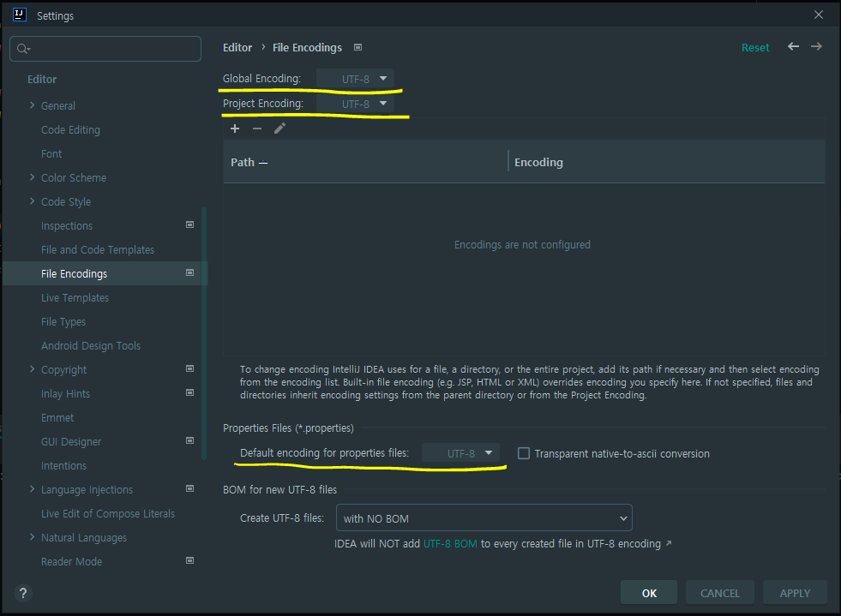Click project icon beside Copyright
Viewport: 841px width, 616px height.
tap(189, 369)
